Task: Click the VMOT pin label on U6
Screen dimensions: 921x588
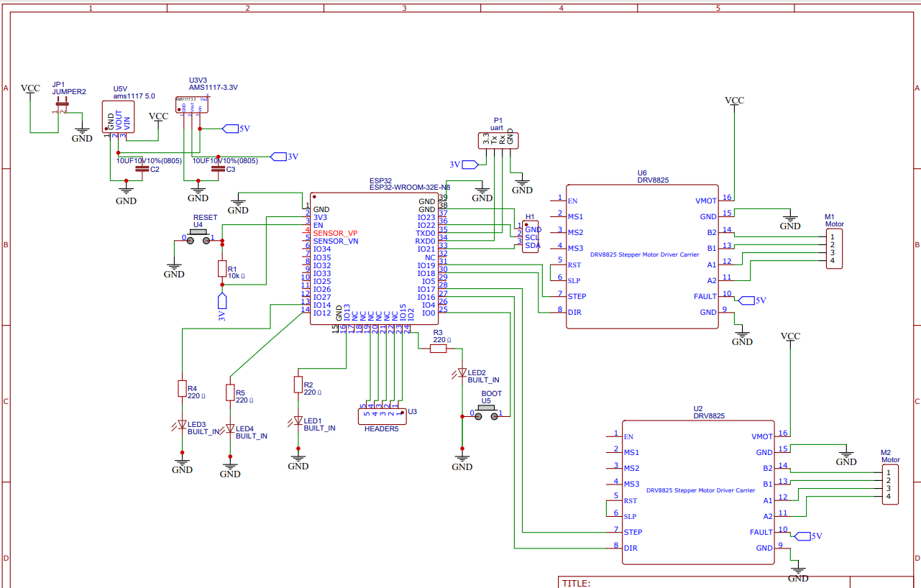Action: tap(706, 201)
